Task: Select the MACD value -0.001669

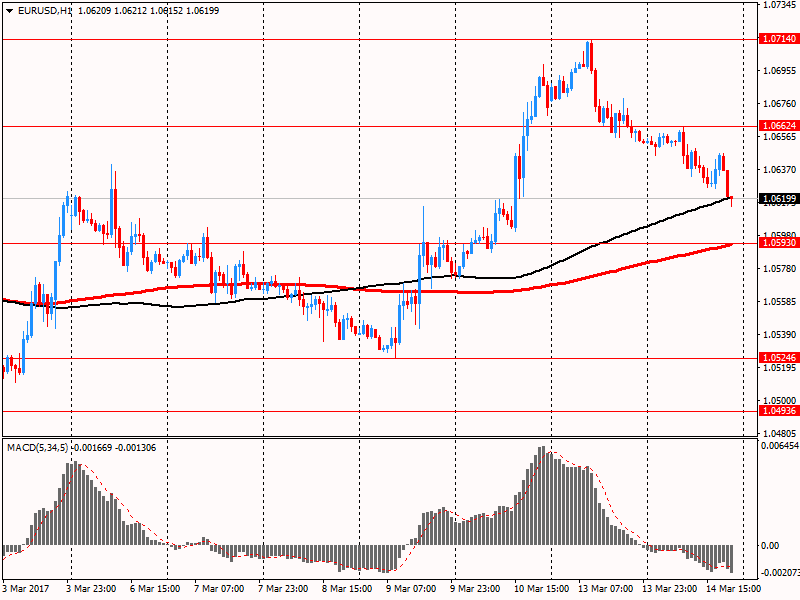Action: (x=91, y=448)
